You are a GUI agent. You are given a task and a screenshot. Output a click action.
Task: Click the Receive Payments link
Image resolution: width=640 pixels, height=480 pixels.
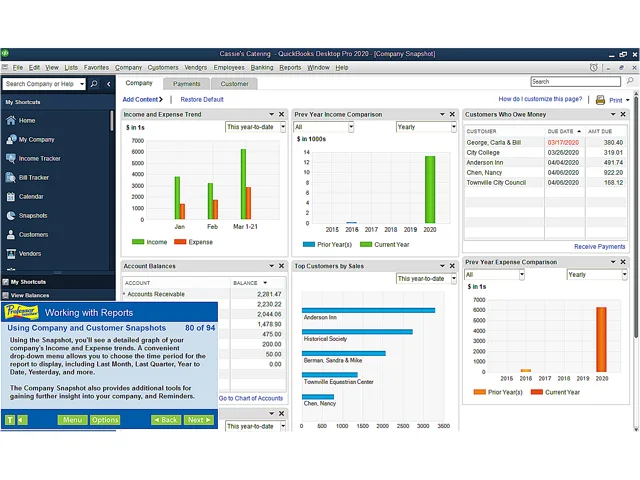pos(599,247)
